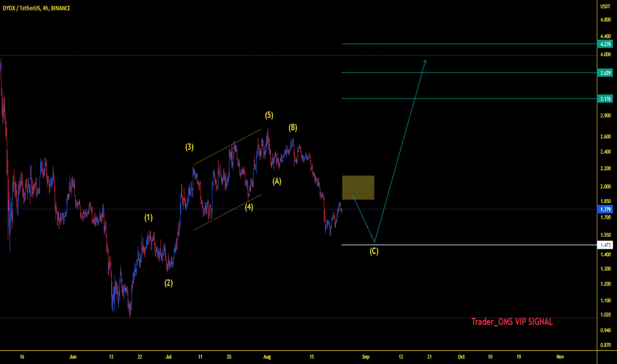Click the 11 date label on time axis
This screenshot has height=364, width=617.
point(200,357)
